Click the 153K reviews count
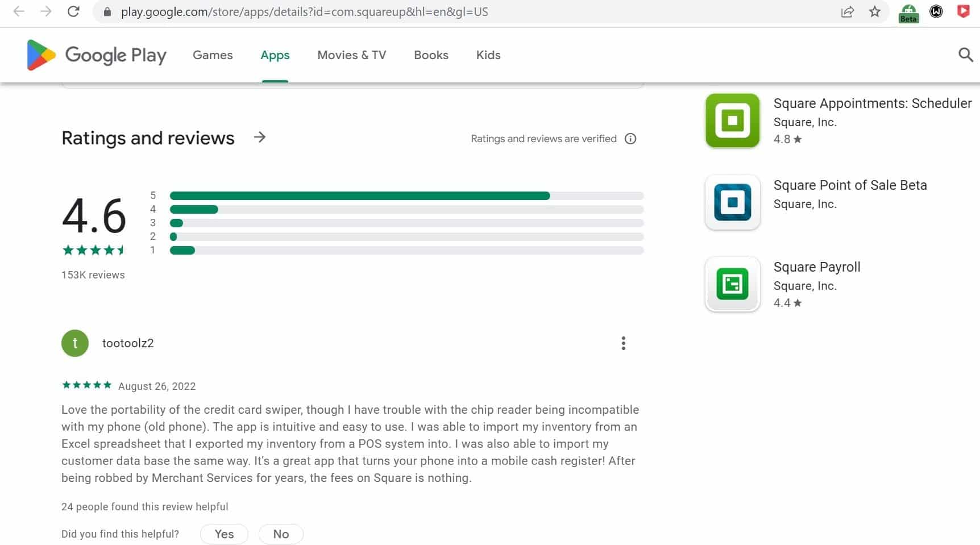The width and height of the screenshot is (980, 545). (93, 275)
